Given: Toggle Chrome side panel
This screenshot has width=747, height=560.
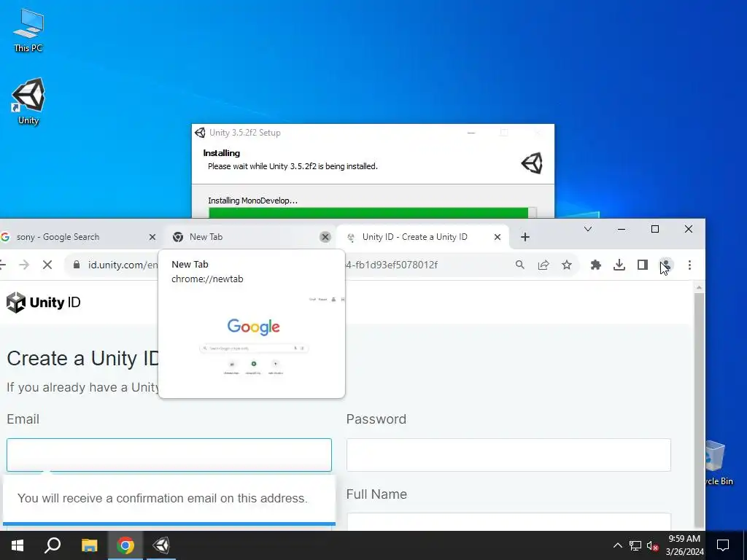Looking at the screenshot, I should point(642,265).
